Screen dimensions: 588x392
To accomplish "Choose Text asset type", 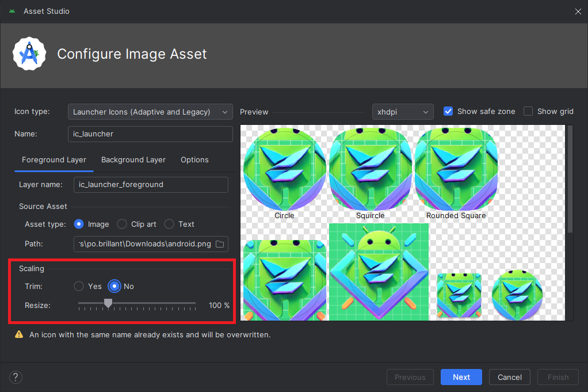I will tap(169, 224).
